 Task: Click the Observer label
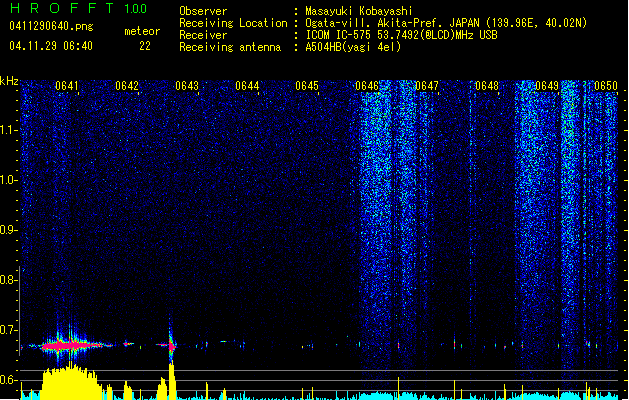(203, 11)
